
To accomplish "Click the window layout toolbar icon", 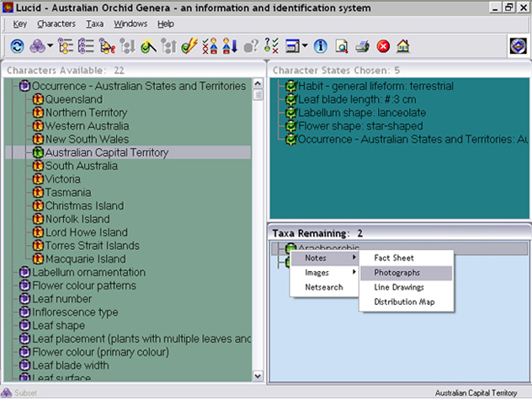I will (292, 46).
